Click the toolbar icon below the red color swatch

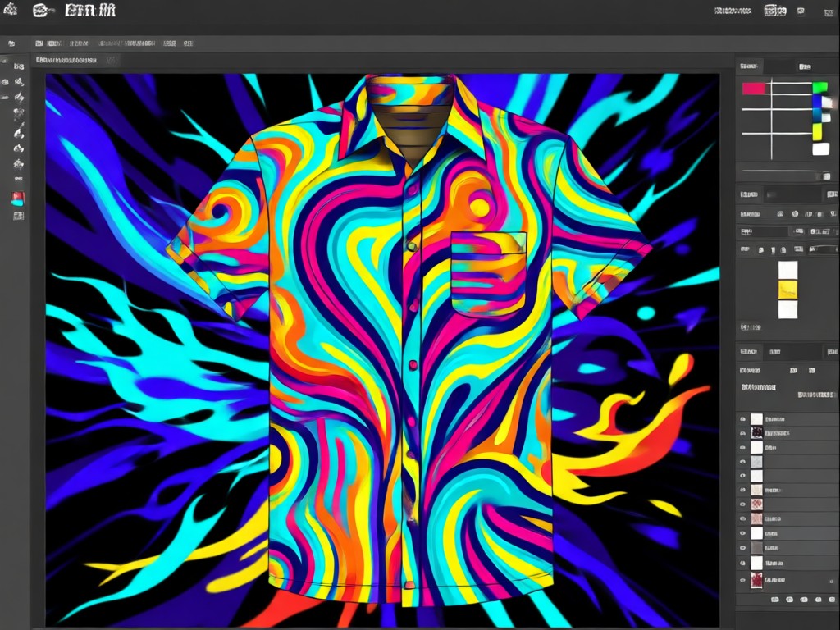pyautogui.click(x=18, y=216)
